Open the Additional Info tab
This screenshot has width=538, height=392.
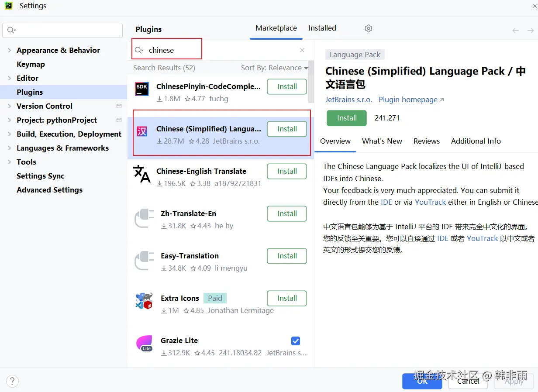pos(476,141)
